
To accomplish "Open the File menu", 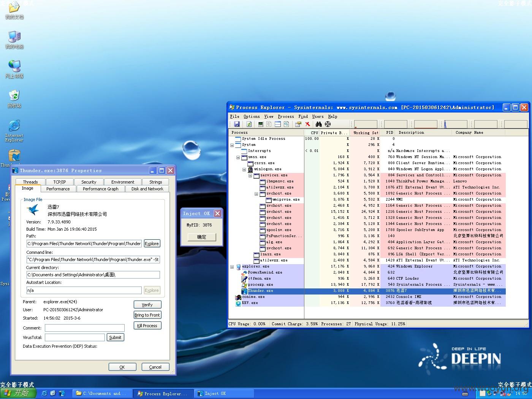I will [x=235, y=116].
